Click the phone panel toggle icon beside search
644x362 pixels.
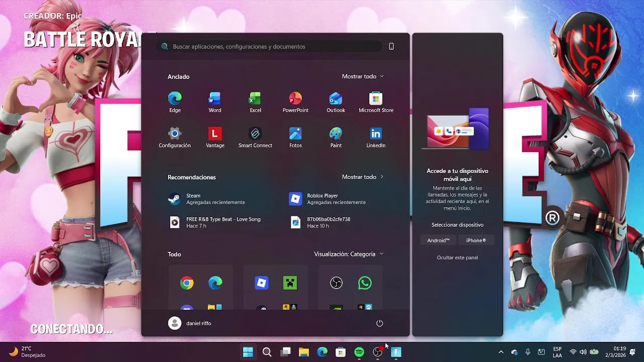[x=391, y=46]
